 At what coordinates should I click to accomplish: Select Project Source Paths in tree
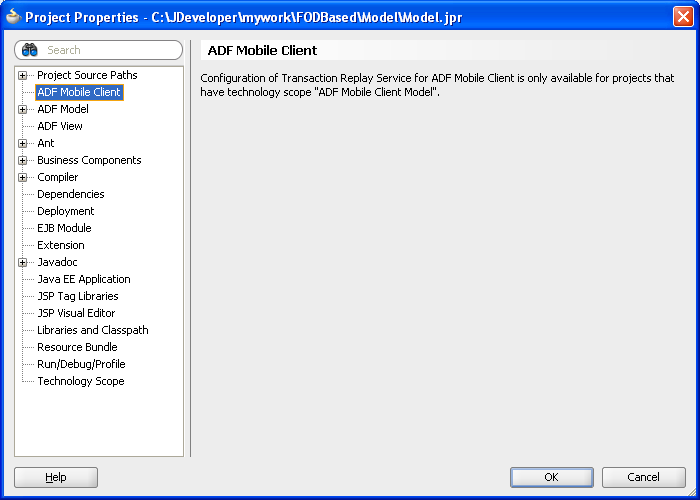(87, 75)
